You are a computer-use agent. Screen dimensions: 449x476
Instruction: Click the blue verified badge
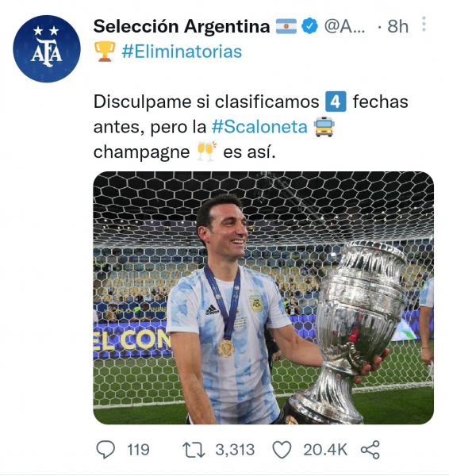click(309, 26)
